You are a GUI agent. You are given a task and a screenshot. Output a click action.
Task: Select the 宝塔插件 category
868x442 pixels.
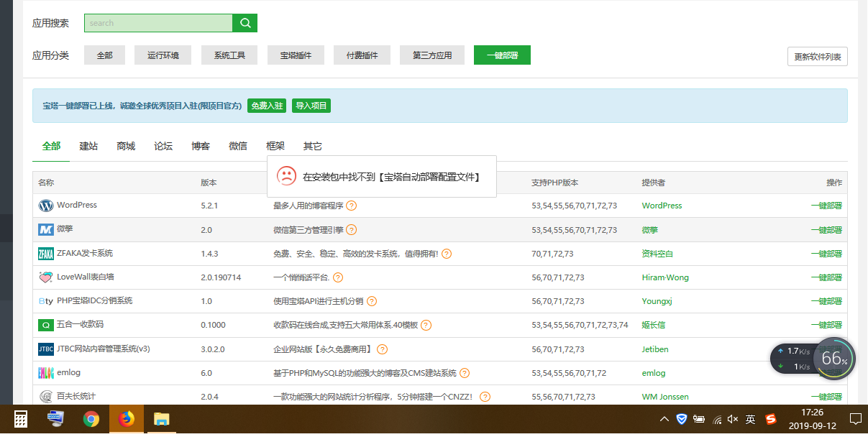pyautogui.click(x=296, y=55)
